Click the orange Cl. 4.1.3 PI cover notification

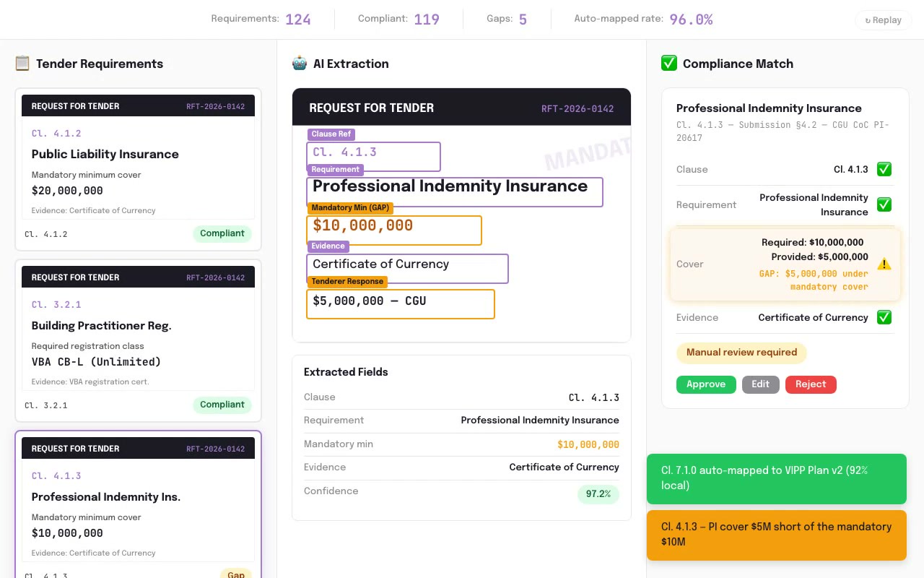tap(777, 535)
